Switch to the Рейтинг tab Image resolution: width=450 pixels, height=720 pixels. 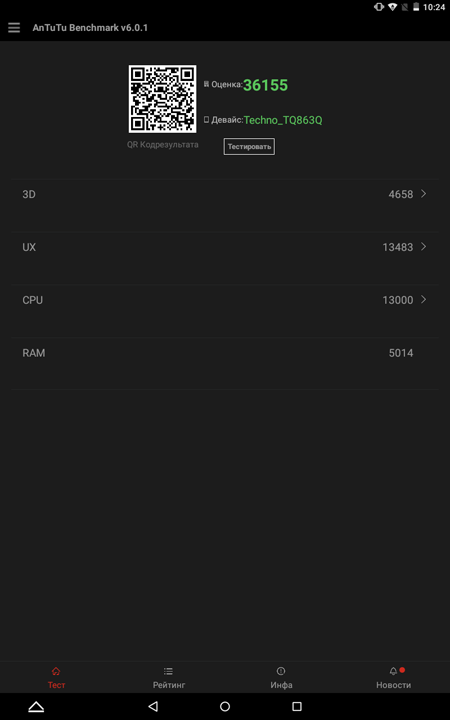169,677
